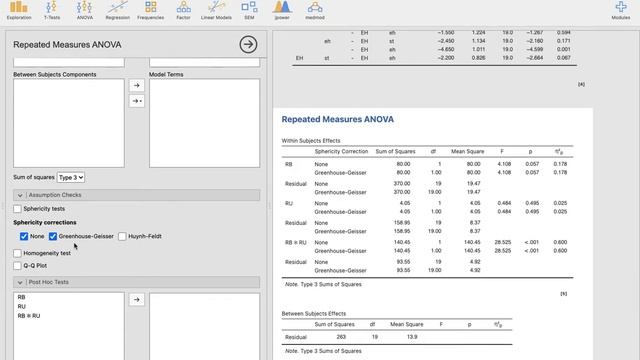This screenshot has width=640, height=360.
Task: Open the T-Tests analyses menu
Action: [52, 10]
